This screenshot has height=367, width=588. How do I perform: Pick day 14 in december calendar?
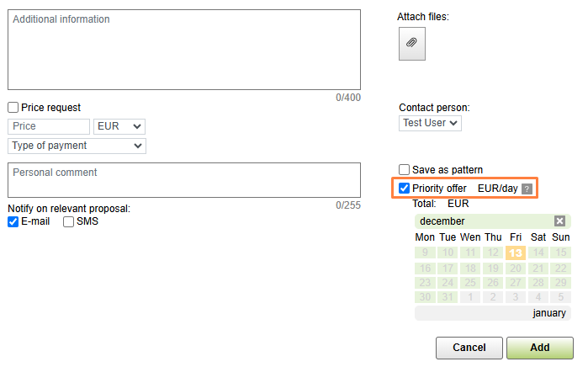coord(538,253)
